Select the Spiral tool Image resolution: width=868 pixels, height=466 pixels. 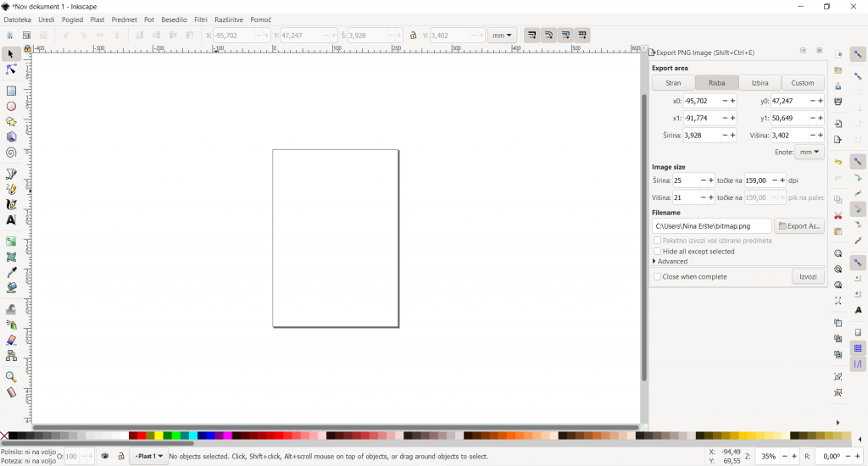tap(10, 153)
